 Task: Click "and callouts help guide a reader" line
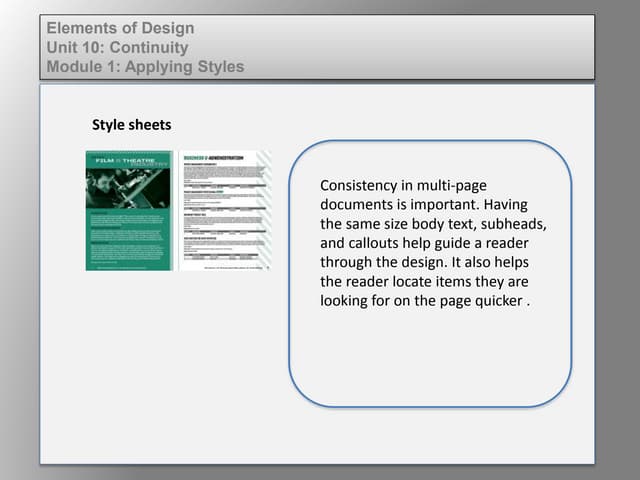(426, 243)
